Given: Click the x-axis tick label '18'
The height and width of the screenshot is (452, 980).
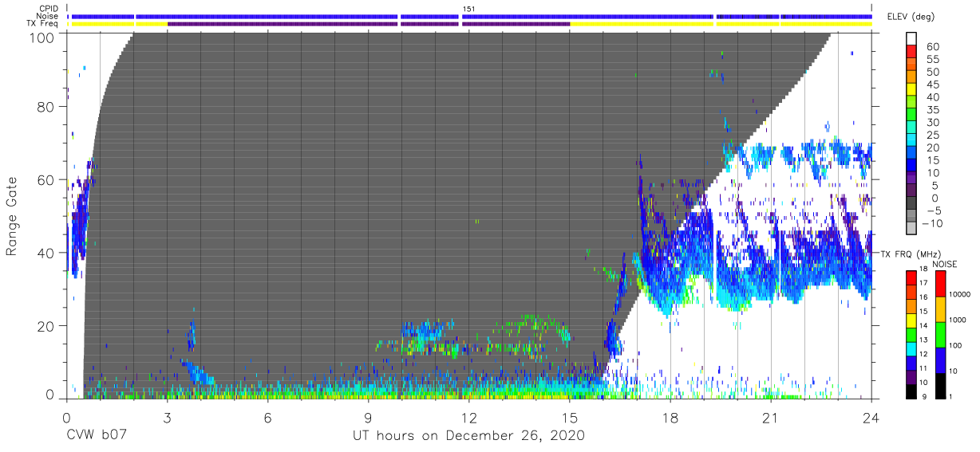Looking at the screenshot, I should pyautogui.click(x=670, y=417).
